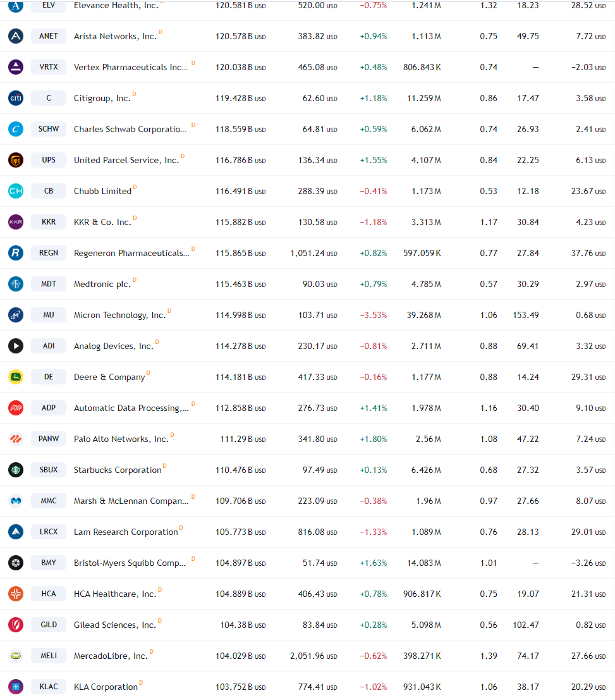Open the SCHW ticker symbol
This screenshot has width=615, height=700.
[49, 129]
